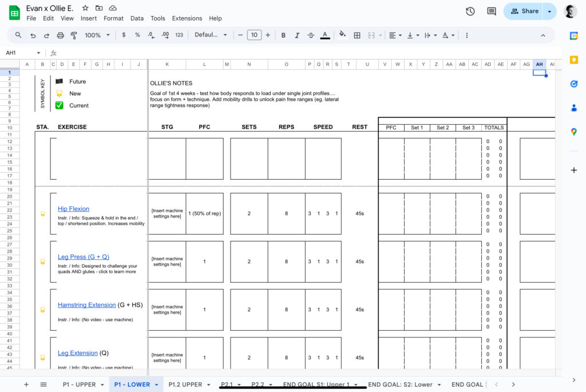Open the Extensions menu

(x=187, y=18)
